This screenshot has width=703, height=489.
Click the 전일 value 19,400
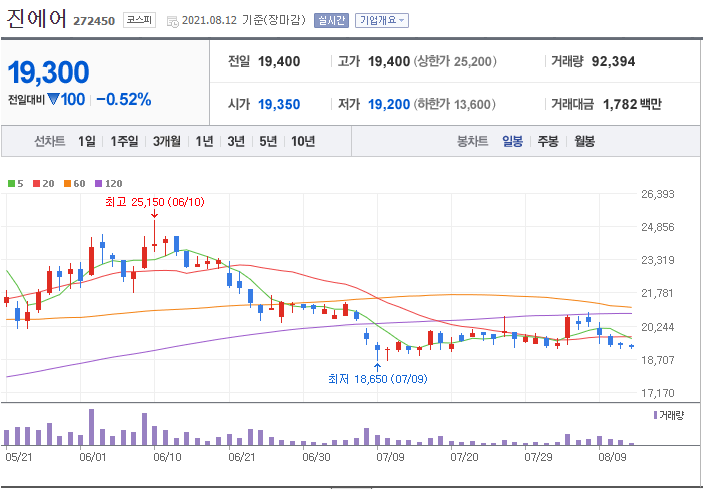[279, 61]
